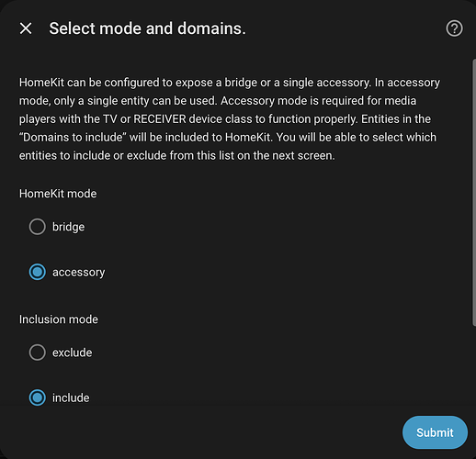Open the help question mark icon

pos(454,28)
